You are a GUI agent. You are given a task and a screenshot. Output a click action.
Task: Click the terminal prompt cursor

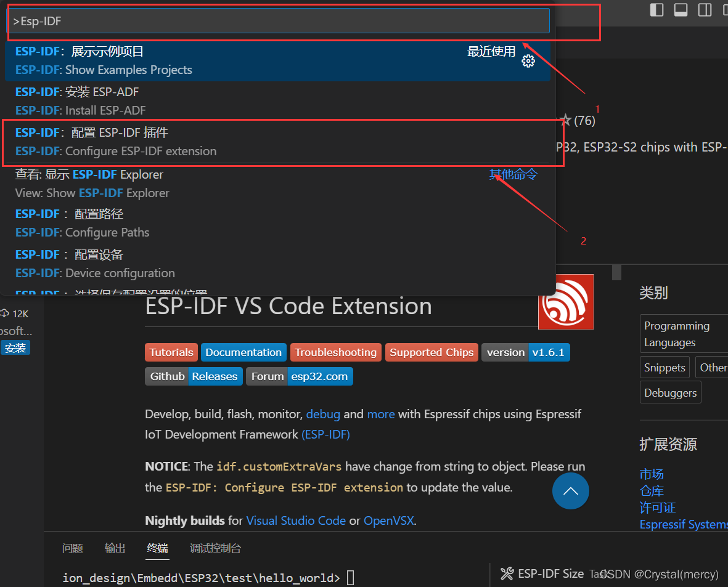pyautogui.click(x=351, y=578)
